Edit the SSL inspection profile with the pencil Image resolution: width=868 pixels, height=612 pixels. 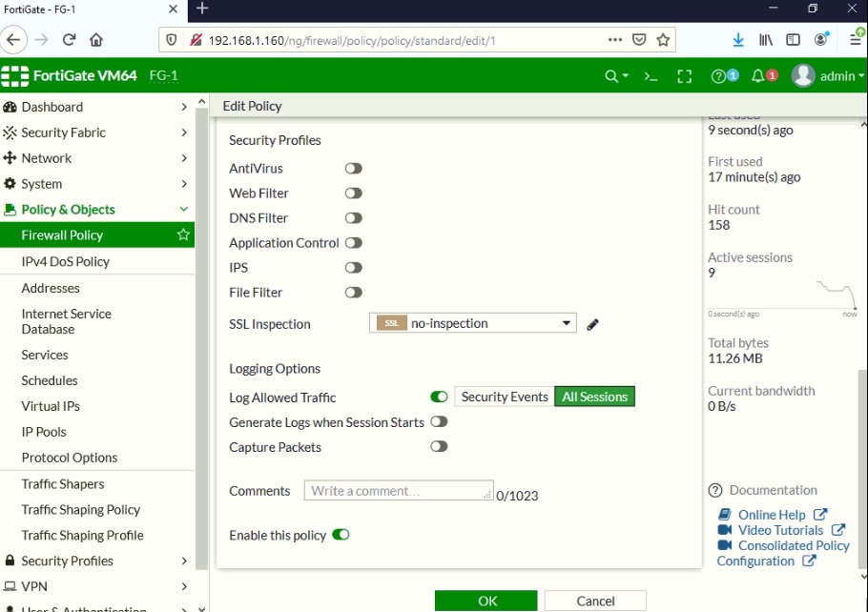592,324
